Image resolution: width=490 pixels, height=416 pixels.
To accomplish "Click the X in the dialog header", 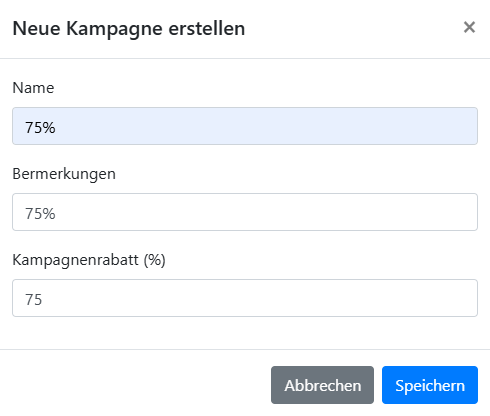I will tap(469, 27).
